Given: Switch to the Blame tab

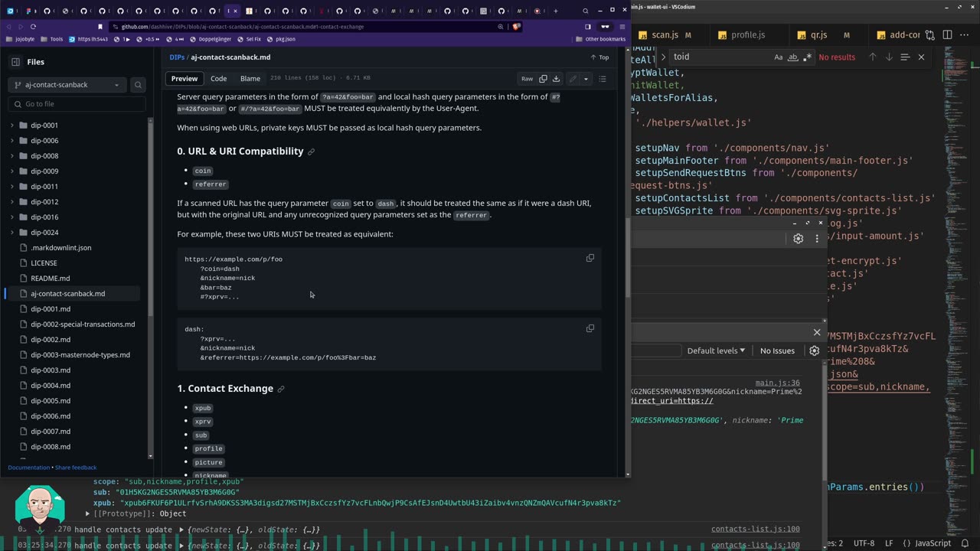Looking at the screenshot, I should click(x=250, y=79).
